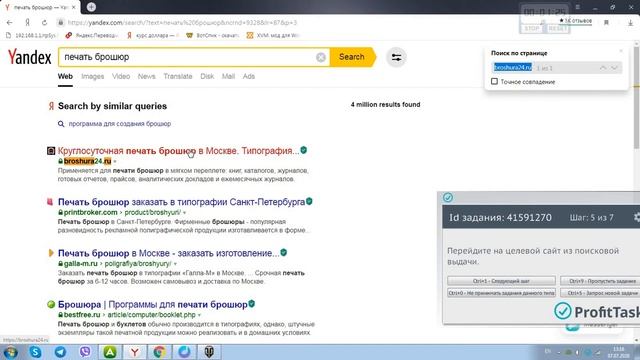Click green shield badge on galla-m result
The width and height of the screenshot is (640, 360).
[x=284, y=253]
